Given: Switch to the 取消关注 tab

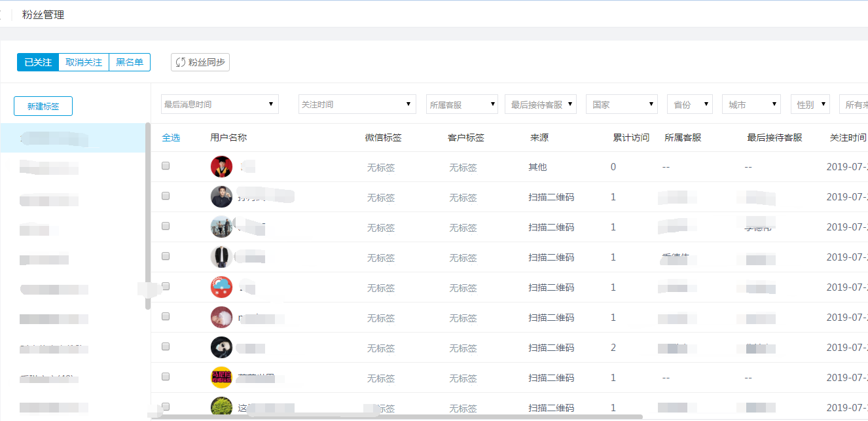Looking at the screenshot, I should [x=84, y=62].
